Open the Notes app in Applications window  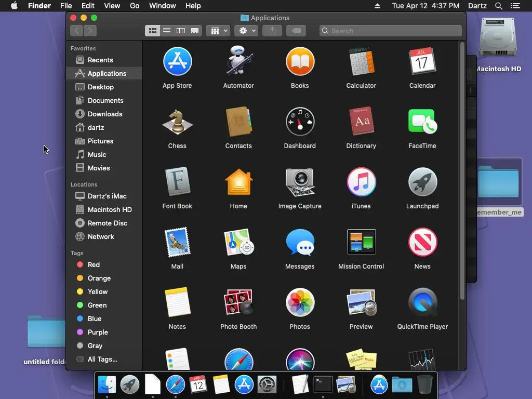(177, 302)
